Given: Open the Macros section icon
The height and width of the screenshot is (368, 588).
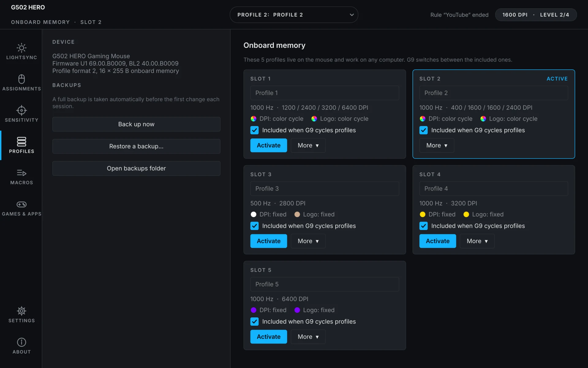Looking at the screenshot, I should [21, 173].
